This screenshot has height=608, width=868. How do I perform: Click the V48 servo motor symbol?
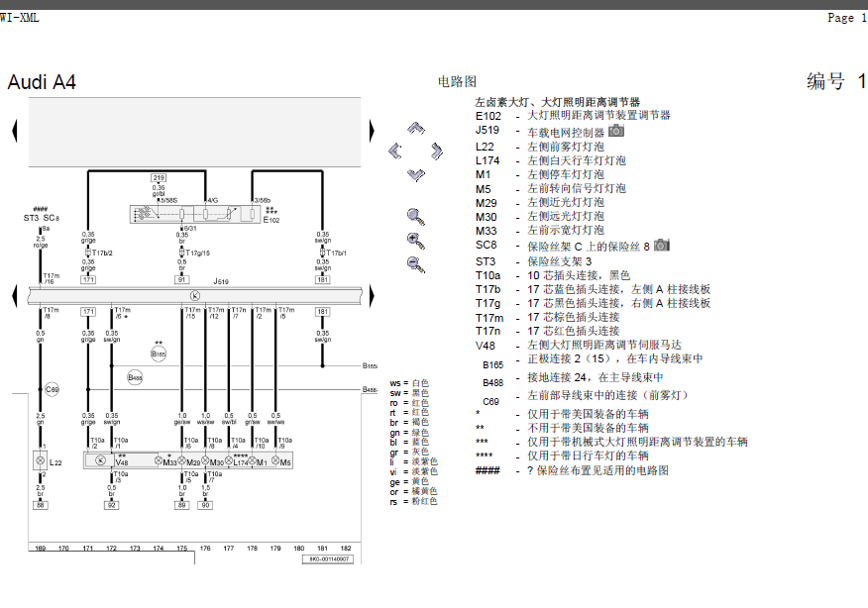click(x=100, y=460)
